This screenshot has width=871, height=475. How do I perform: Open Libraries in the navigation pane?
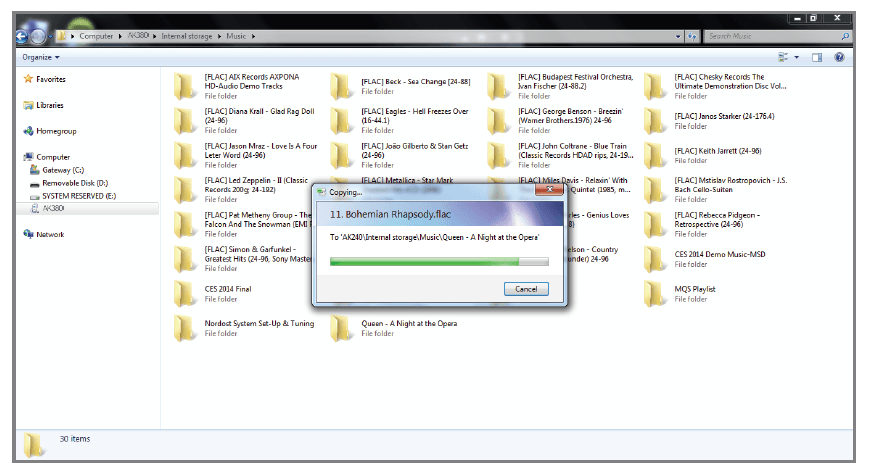[50, 105]
